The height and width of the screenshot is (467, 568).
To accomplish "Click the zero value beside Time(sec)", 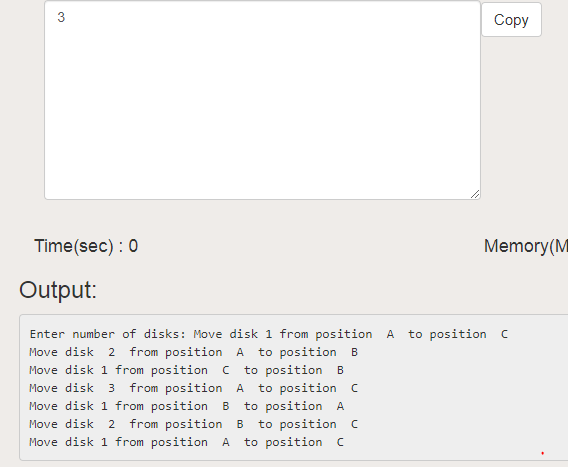I will [133, 246].
